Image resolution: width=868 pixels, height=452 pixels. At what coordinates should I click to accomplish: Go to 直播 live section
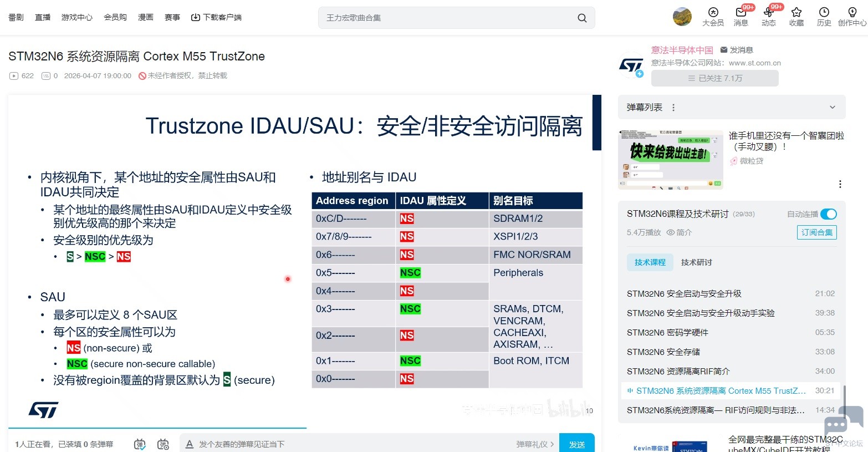click(x=43, y=17)
